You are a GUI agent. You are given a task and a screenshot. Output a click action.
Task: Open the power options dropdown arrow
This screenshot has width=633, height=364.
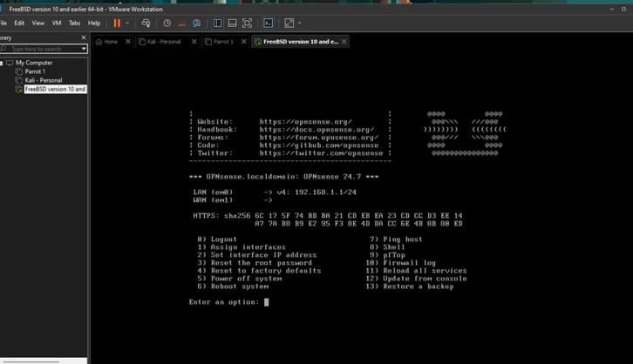[x=127, y=23]
